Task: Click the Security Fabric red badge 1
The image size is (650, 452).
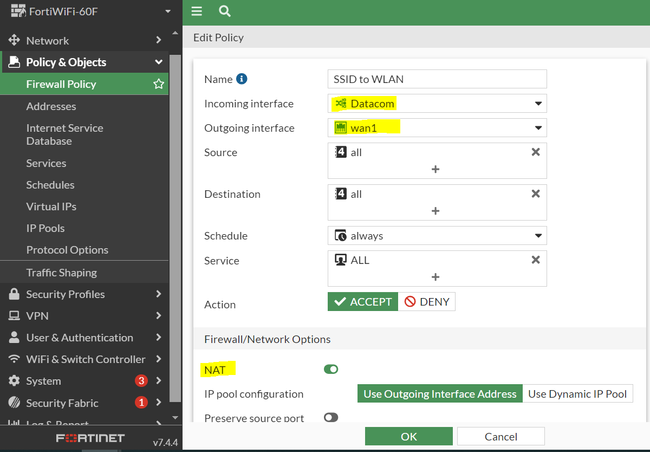Action: [x=141, y=402]
